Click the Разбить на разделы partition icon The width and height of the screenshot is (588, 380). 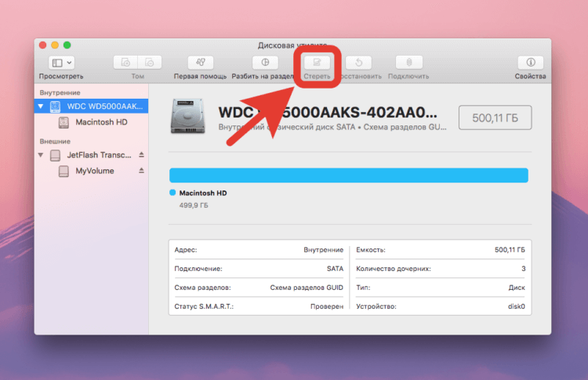click(265, 62)
